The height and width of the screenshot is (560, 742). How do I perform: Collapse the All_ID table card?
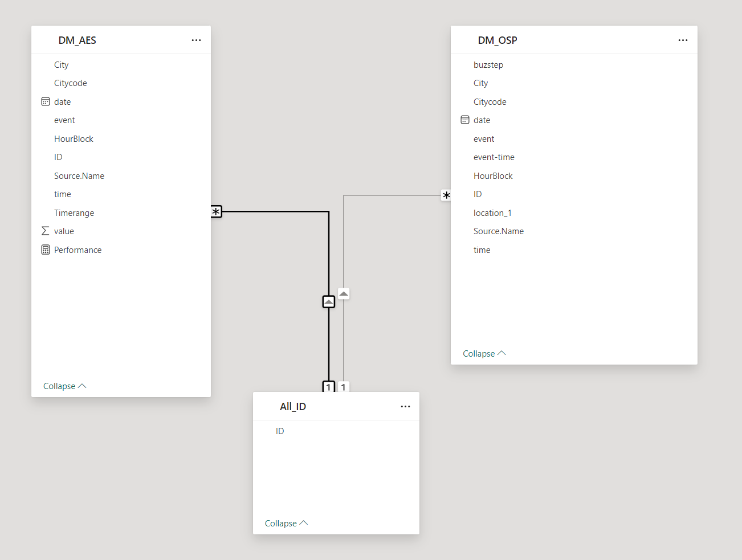[x=286, y=524]
